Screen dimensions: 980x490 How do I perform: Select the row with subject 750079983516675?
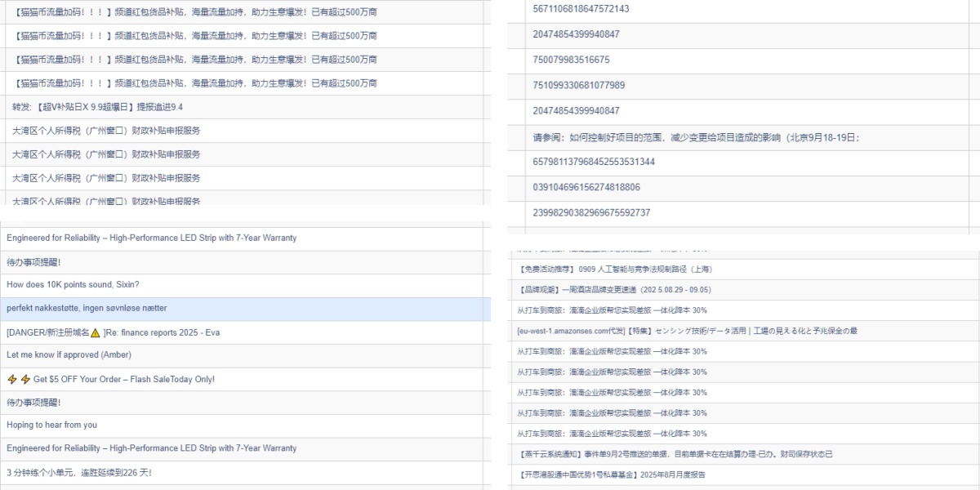coord(571,60)
